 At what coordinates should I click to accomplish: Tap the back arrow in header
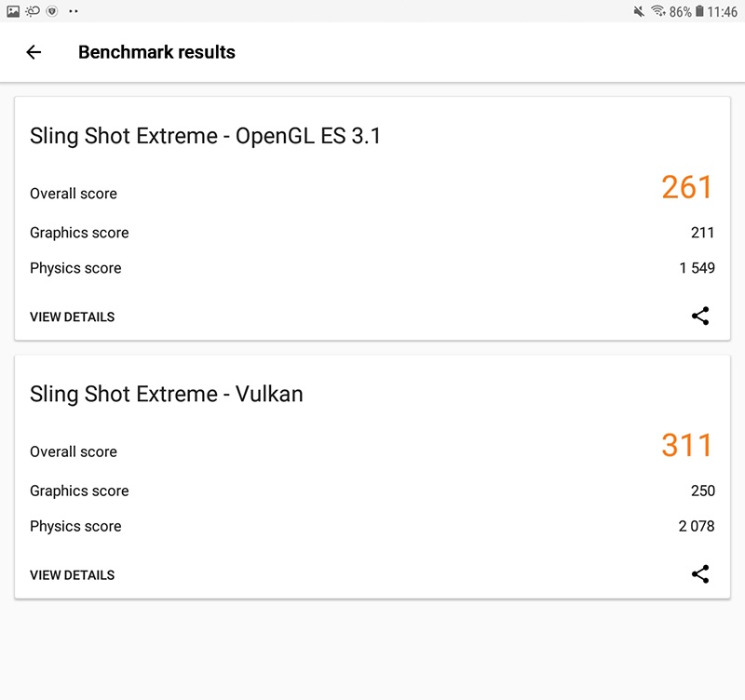(x=34, y=52)
